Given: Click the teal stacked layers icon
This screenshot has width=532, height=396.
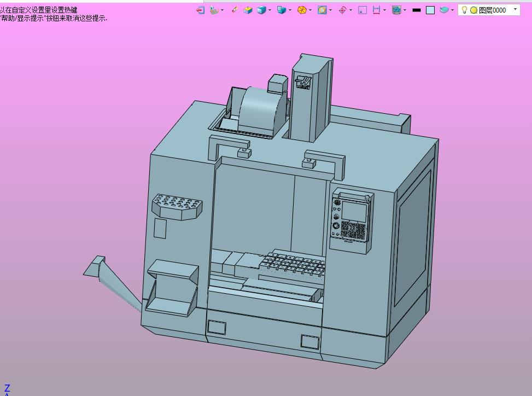Looking at the screenshot, I should [444, 10].
